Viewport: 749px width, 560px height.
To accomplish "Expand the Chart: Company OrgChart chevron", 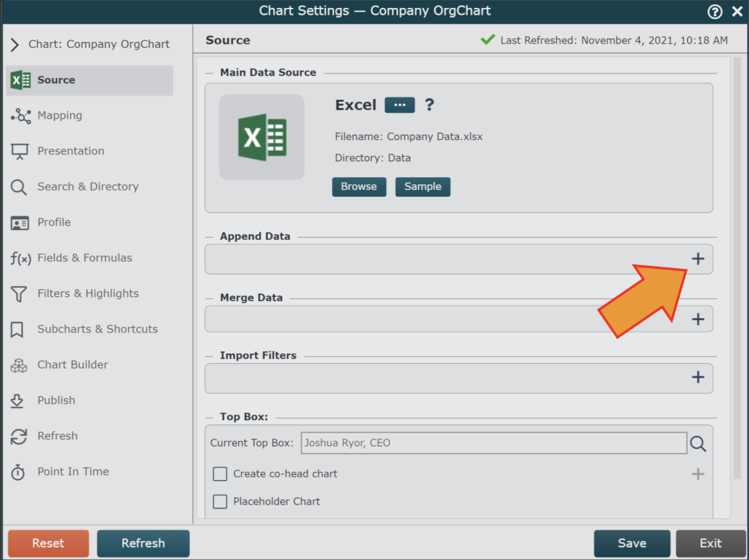I will (x=14, y=45).
